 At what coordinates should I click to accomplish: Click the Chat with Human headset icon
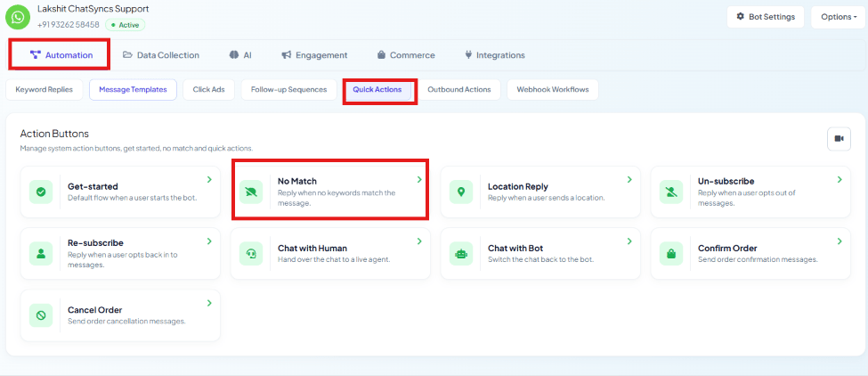tap(251, 254)
